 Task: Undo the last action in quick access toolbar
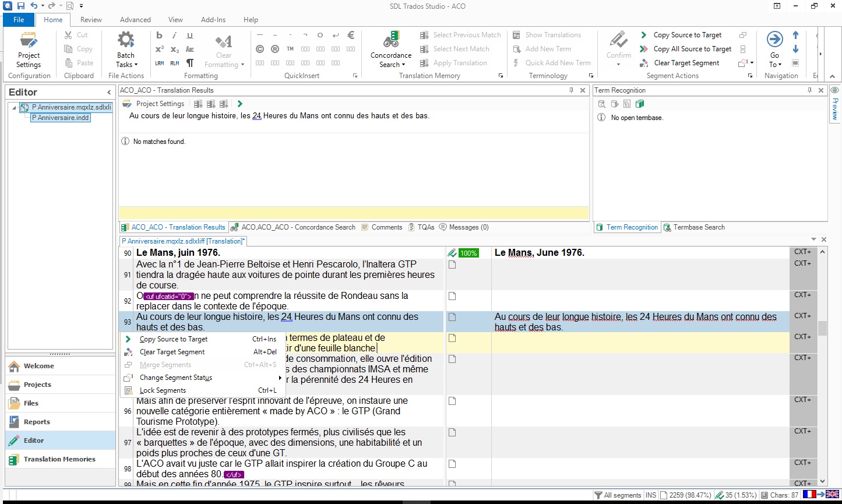33,6
